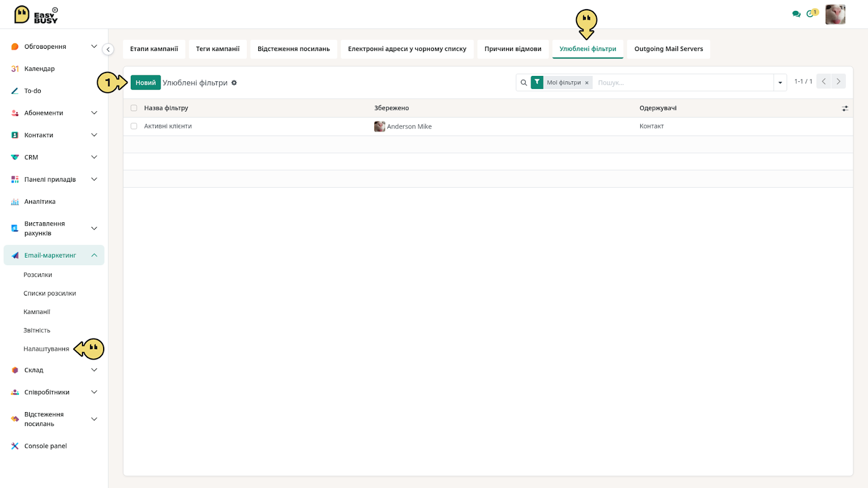Expand the Контакти menu chevron
The width and height of the screenshot is (868, 488).
click(94, 135)
